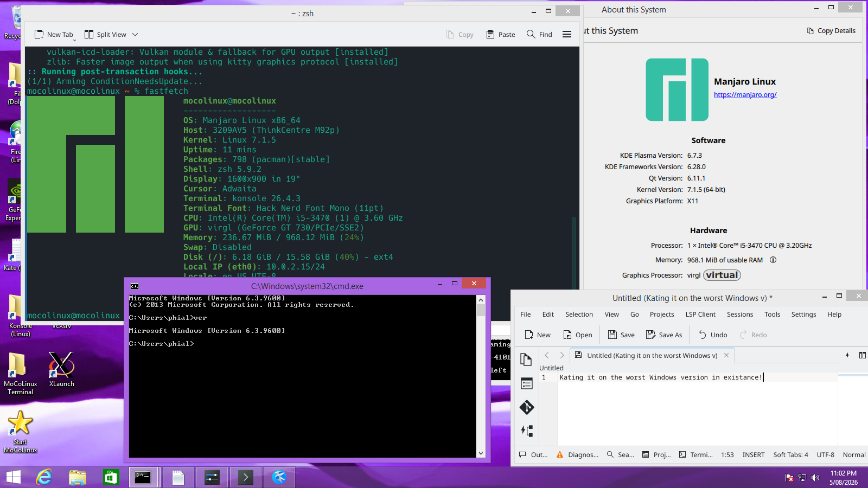Click Save in Kate toolbar
This screenshot has height=488, width=868.
[621, 335]
